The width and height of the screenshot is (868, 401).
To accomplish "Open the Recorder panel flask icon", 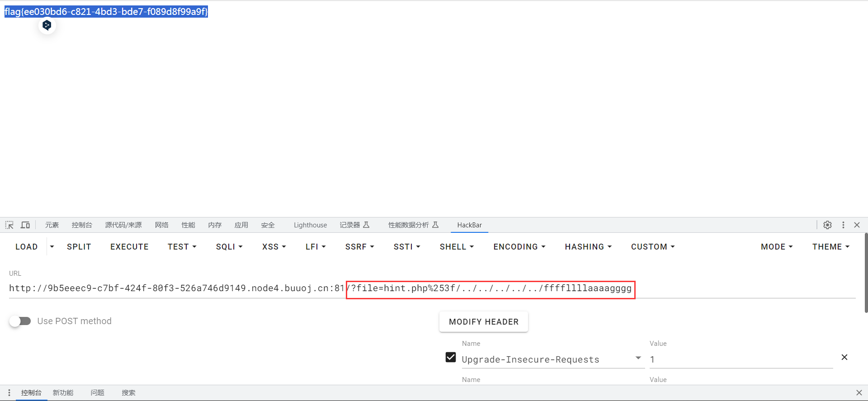I will pos(366,225).
